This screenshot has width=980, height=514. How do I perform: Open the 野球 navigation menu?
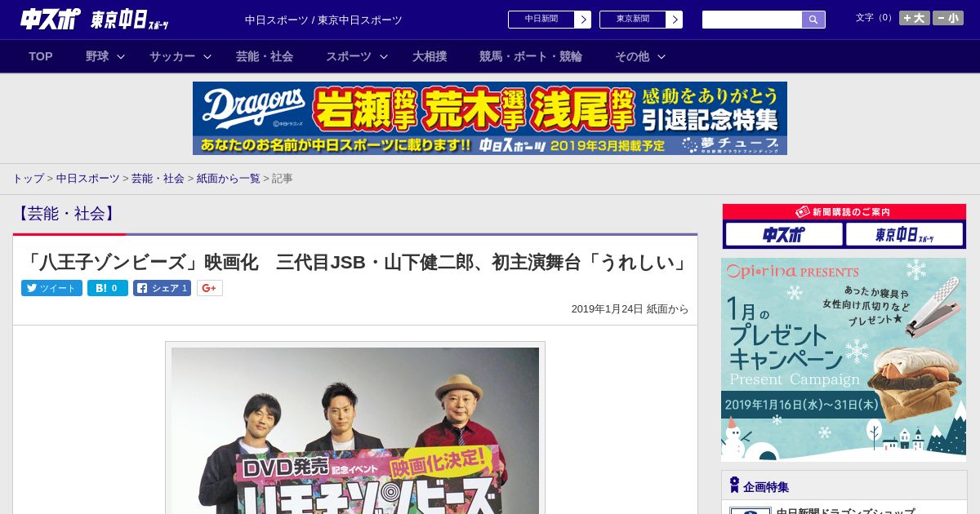pyautogui.click(x=97, y=56)
